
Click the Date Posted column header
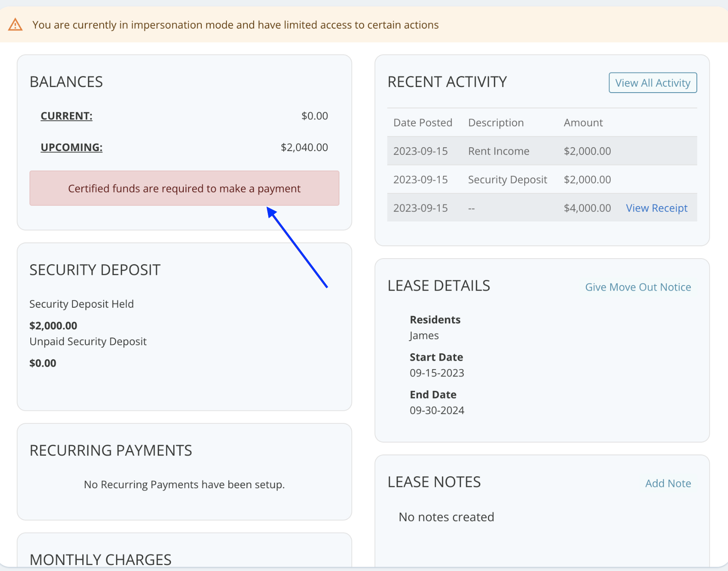(x=423, y=123)
